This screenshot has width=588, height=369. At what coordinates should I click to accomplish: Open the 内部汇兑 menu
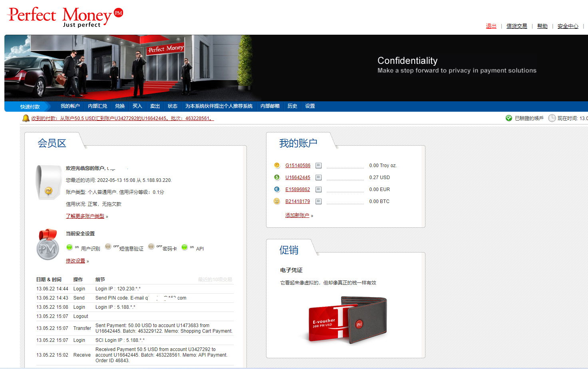point(97,106)
